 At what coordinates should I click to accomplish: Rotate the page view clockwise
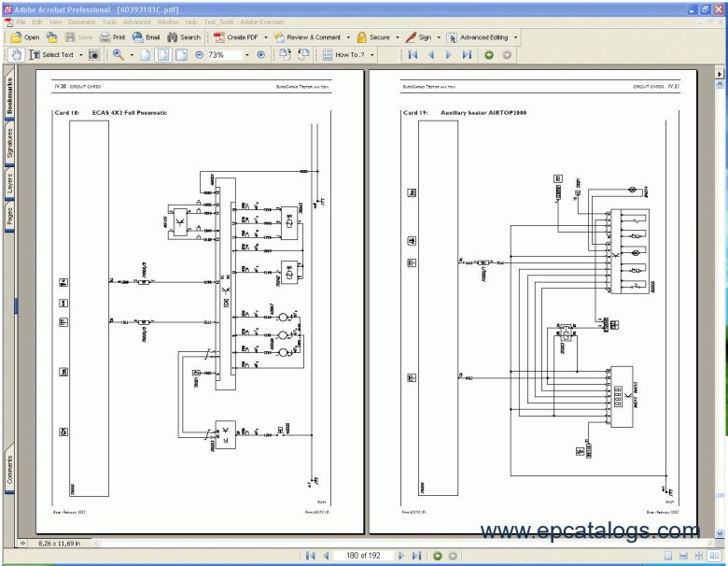(x=284, y=54)
